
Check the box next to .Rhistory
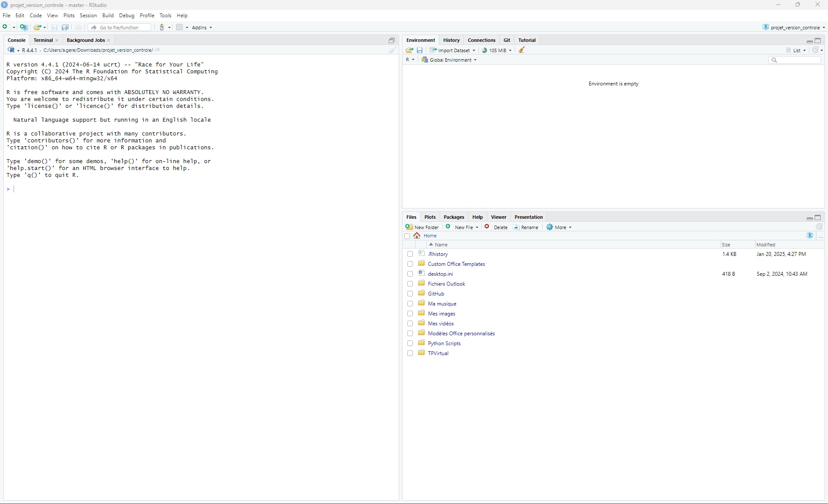pos(410,254)
